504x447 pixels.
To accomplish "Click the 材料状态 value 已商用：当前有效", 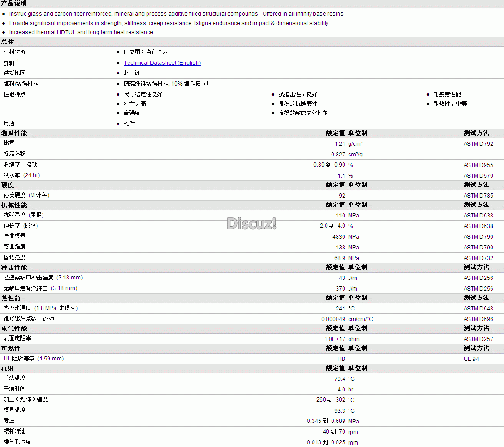I will click(x=146, y=52).
